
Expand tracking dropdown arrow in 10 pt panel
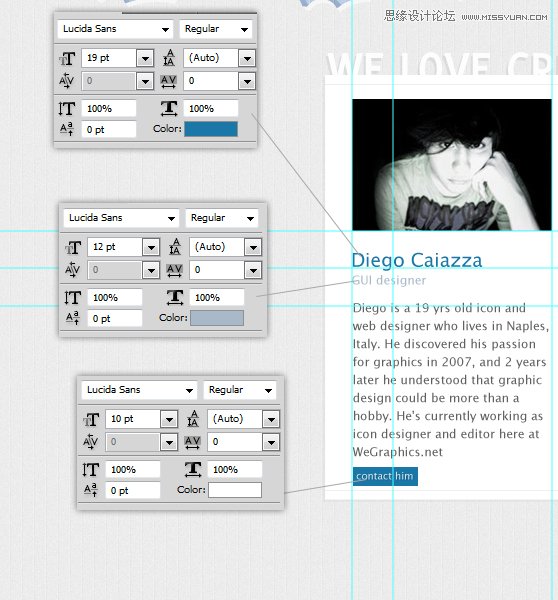coord(271,442)
